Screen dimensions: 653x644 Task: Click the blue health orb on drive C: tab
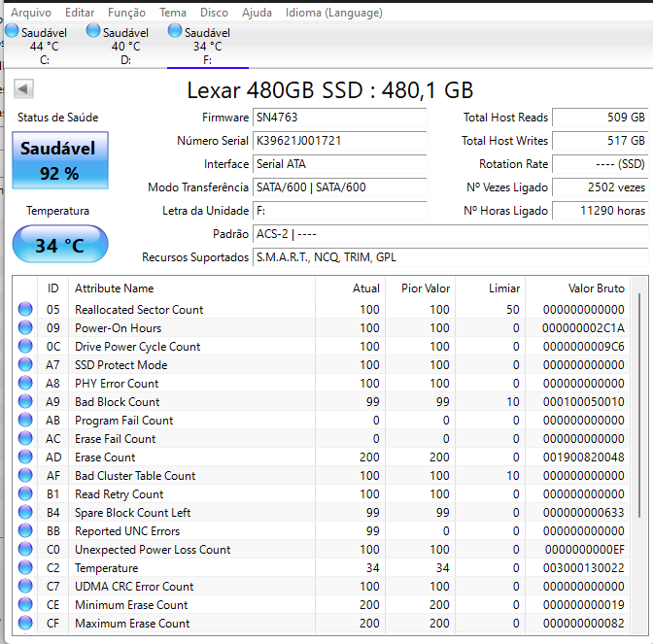(x=12, y=30)
